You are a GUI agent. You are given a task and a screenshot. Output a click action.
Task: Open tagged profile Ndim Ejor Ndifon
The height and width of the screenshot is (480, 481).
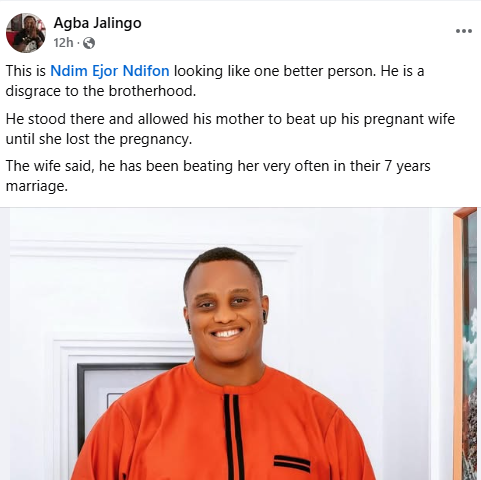(110, 71)
